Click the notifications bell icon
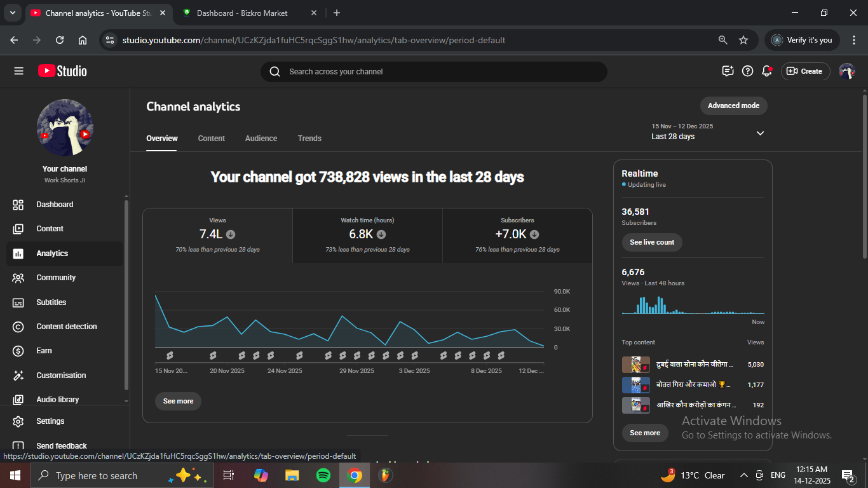Viewport: 868px width, 488px height. point(767,71)
